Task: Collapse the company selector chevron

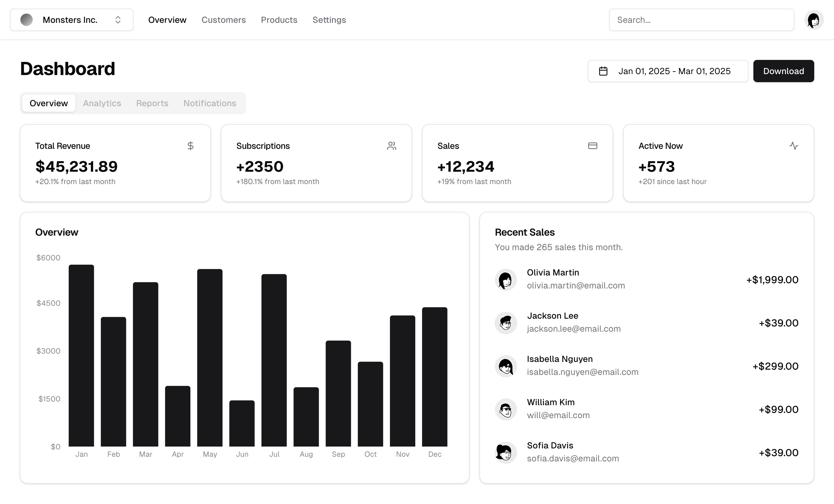Action: tap(118, 20)
